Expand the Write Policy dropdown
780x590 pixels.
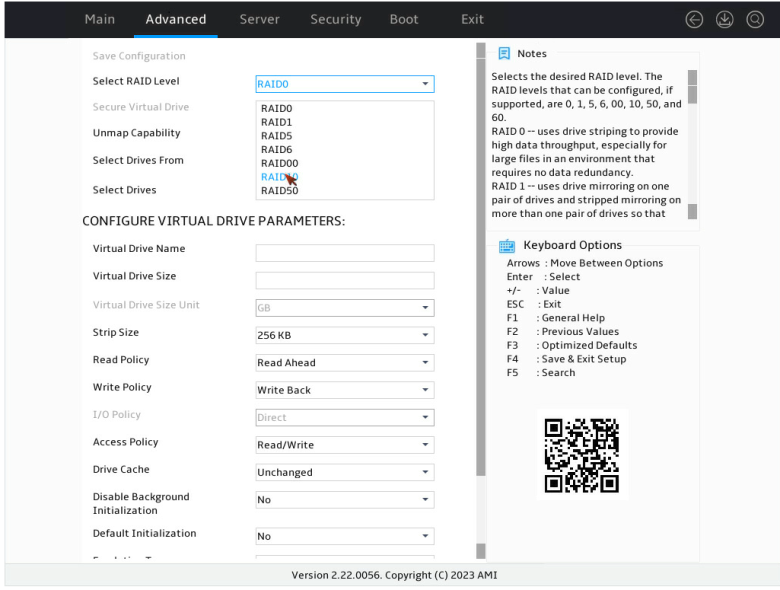click(345, 390)
